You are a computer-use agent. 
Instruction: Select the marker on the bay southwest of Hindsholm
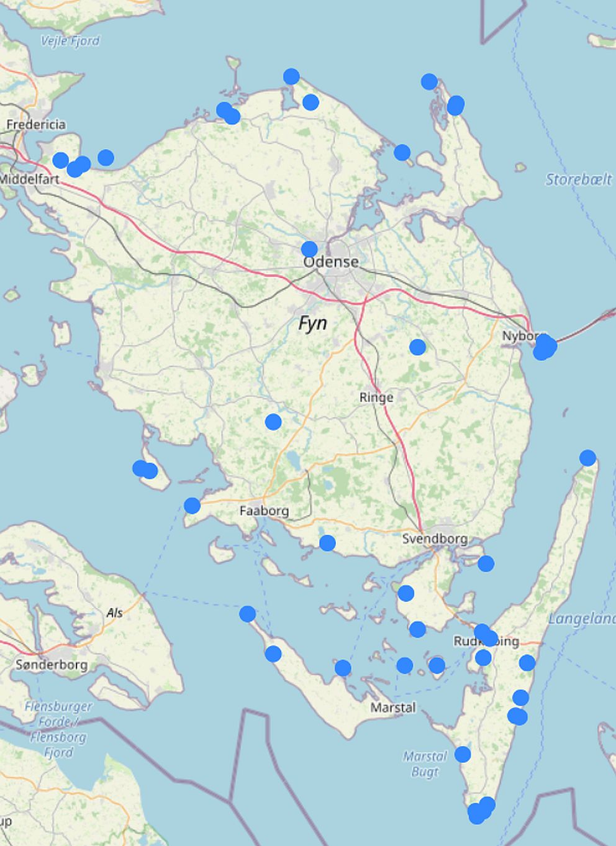pos(402,152)
